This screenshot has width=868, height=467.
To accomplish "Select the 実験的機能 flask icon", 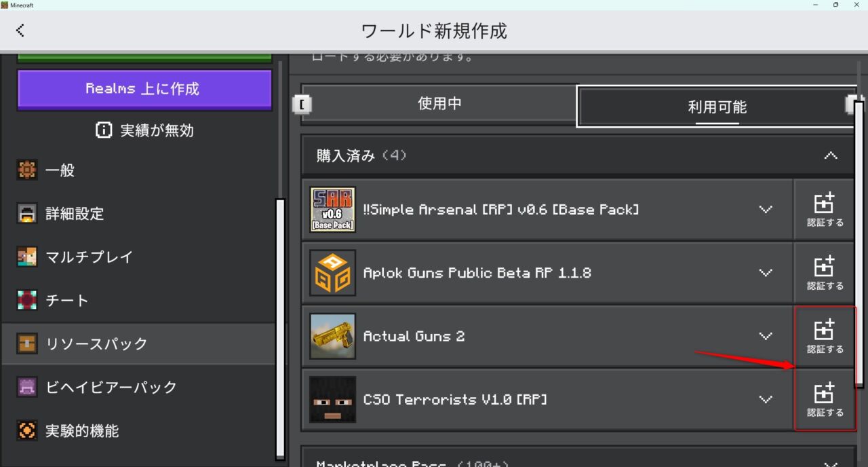I will [x=26, y=430].
